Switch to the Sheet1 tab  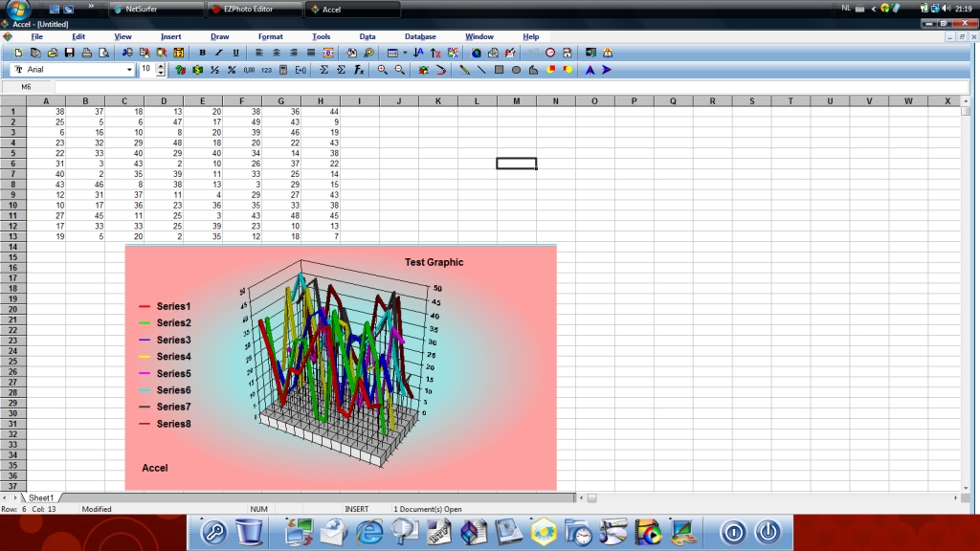(x=40, y=497)
